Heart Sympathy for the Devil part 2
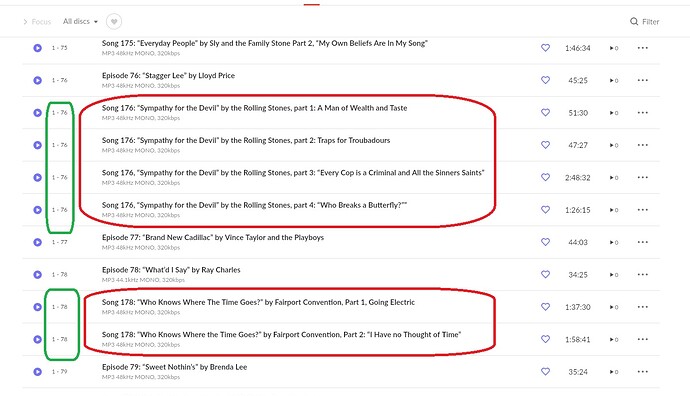 pyautogui.click(x=545, y=145)
